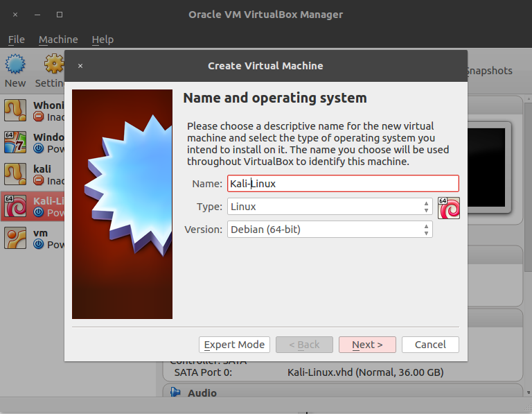Open the File menu
532x414 pixels.
[x=17, y=40]
